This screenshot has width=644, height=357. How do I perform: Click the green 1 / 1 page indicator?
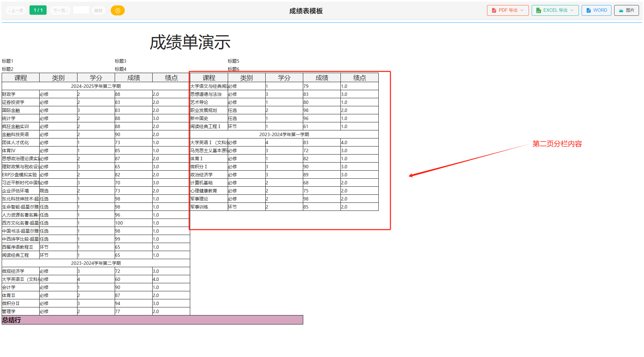tap(38, 10)
